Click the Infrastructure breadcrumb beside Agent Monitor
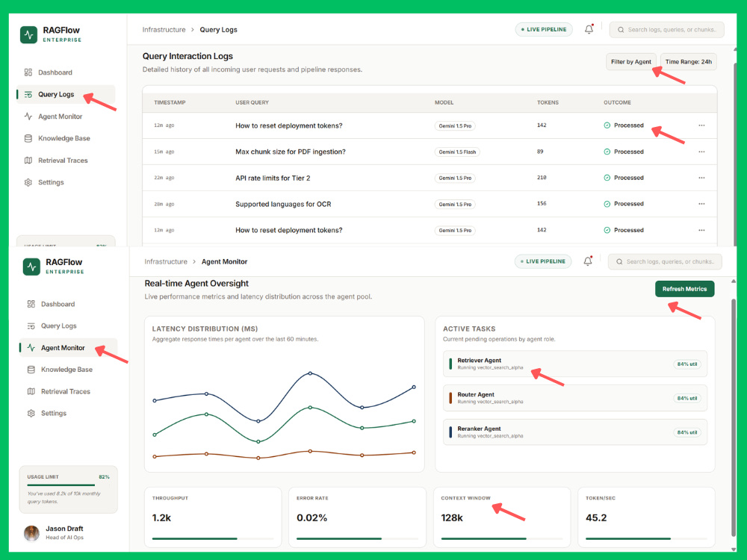Viewport: 747px width, 560px height. (166, 261)
